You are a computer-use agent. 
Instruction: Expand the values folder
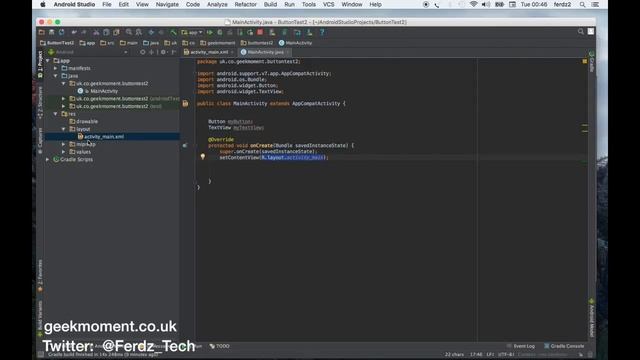(64, 152)
